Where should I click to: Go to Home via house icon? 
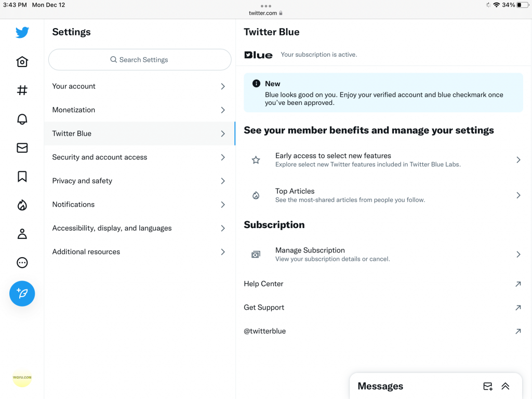[22, 62]
